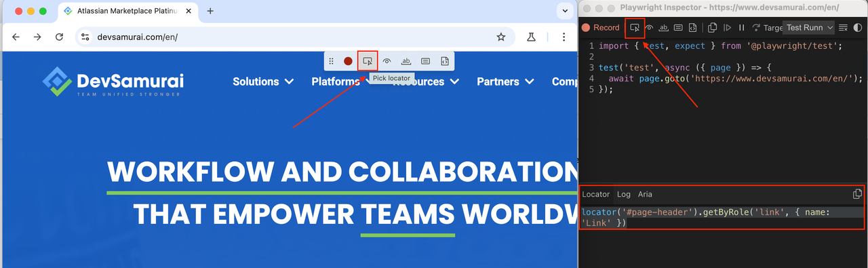Open the Target 'Test Runn' dropdown

pyautogui.click(x=809, y=28)
